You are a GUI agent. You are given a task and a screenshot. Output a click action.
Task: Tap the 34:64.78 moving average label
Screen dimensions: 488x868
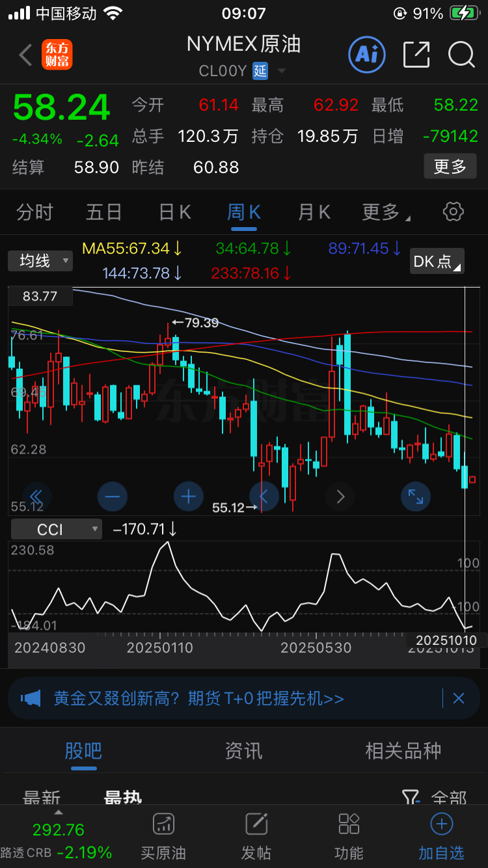coord(253,248)
